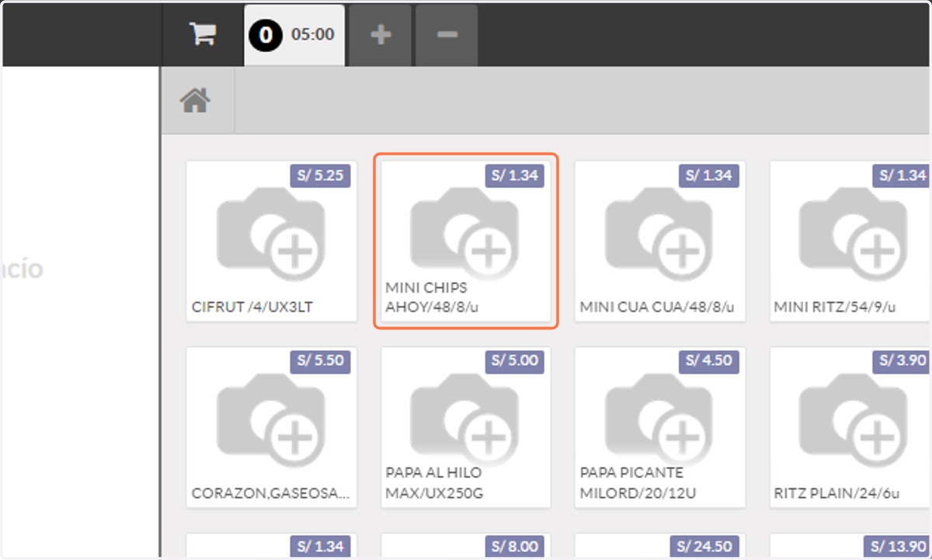Screen dimensions: 932x560
Task: Select MINI CHIPS AHOY/48/8/u product
Action: (466, 242)
